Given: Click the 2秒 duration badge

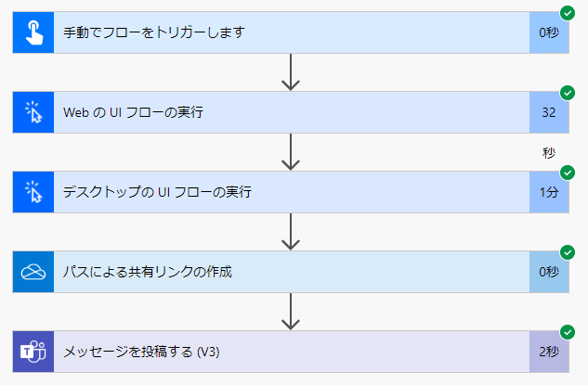Looking at the screenshot, I should (x=549, y=352).
